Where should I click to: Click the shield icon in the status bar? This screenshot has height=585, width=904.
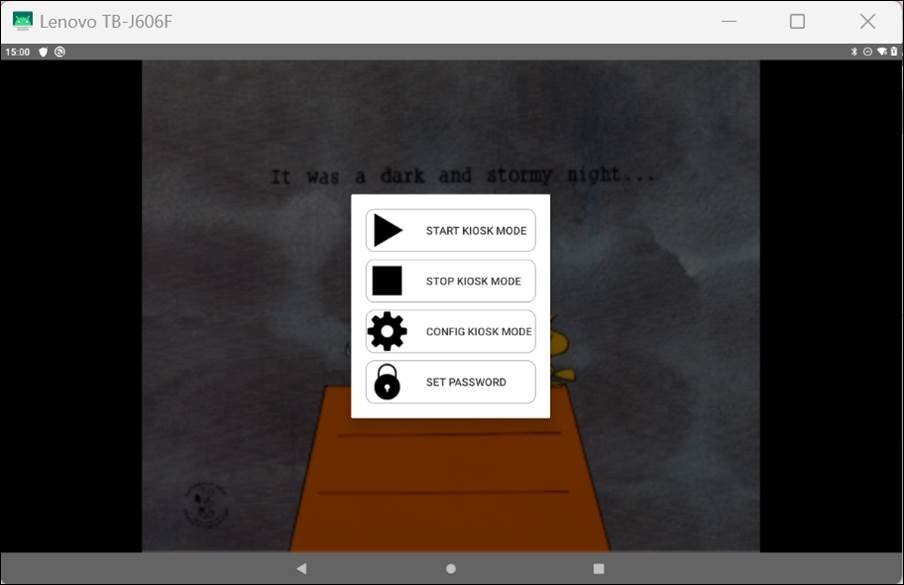pyautogui.click(x=43, y=52)
